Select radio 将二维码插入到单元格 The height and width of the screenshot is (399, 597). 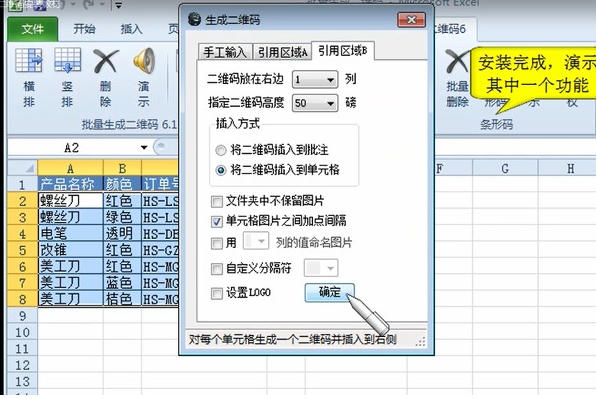coord(221,170)
